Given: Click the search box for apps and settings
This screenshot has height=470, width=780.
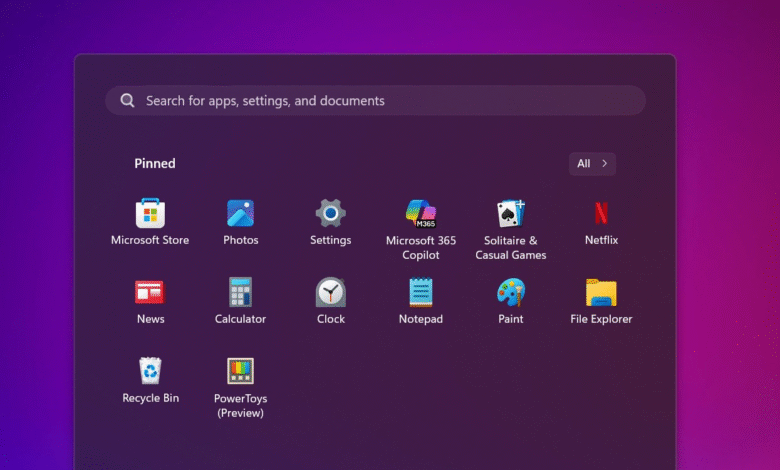Looking at the screenshot, I should pos(375,100).
